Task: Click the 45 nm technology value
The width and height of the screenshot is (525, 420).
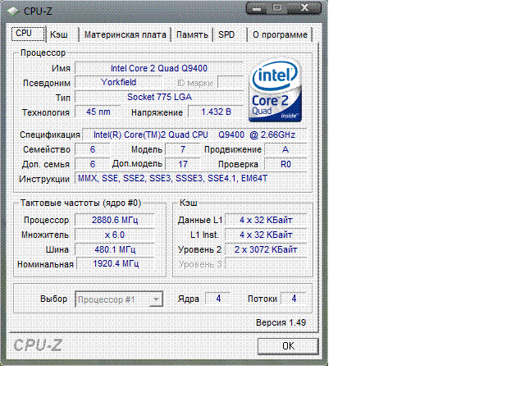Action: [x=98, y=112]
